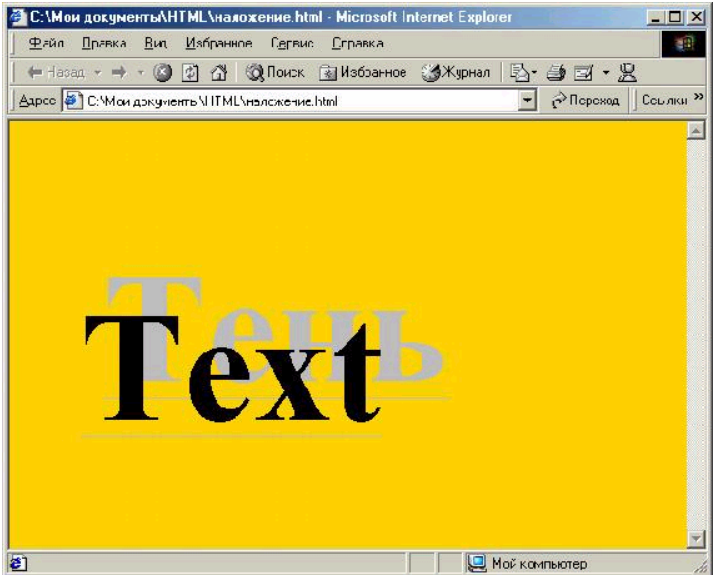Open the Вид menu

coord(155,44)
